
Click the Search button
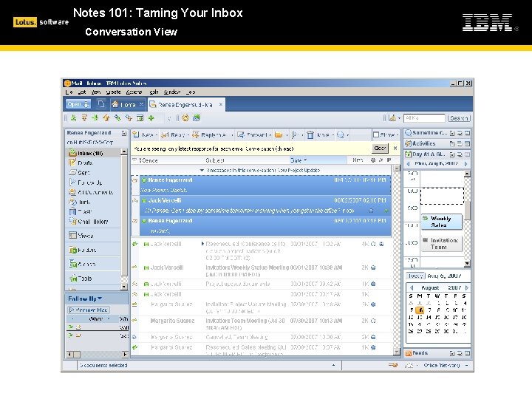[x=459, y=117]
